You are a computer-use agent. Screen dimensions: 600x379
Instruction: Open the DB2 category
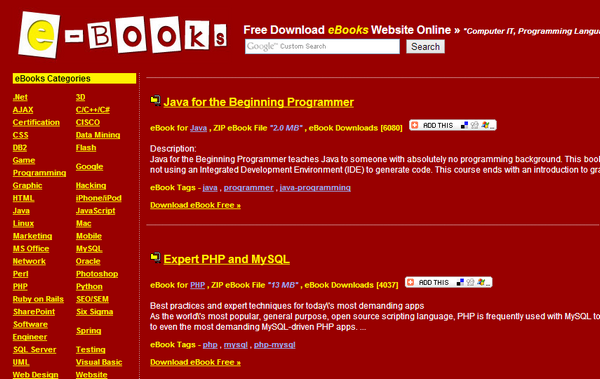click(x=20, y=148)
